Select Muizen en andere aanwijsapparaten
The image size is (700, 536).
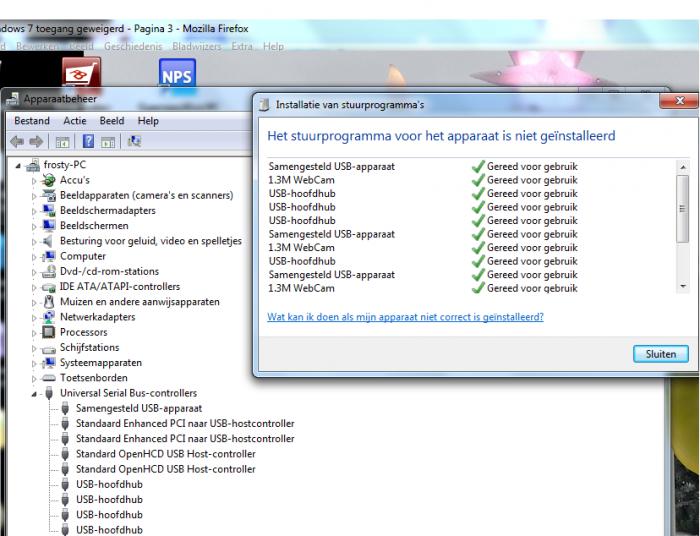point(140,302)
